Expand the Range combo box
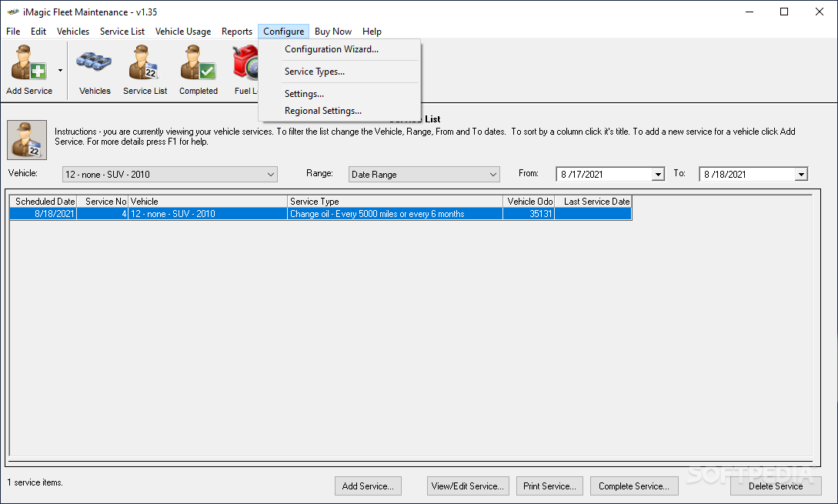The height and width of the screenshot is (504, 838). (x=492, y=174)
